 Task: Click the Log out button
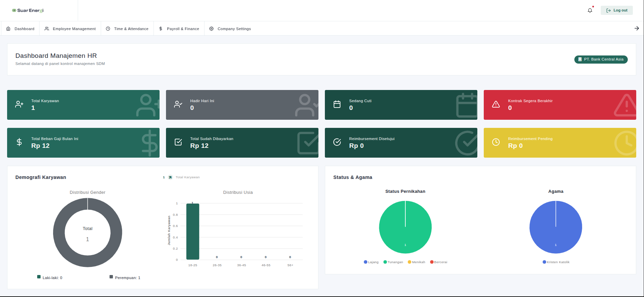617,10
